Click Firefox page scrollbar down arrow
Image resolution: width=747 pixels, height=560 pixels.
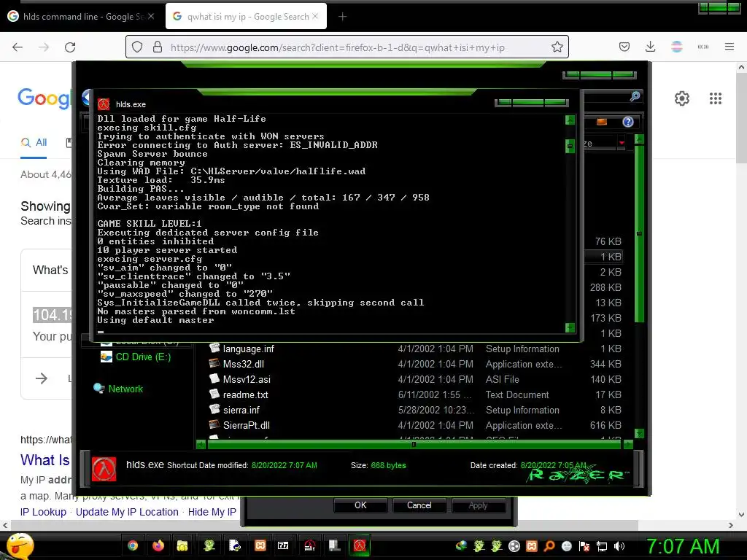(x=741, y=514)
